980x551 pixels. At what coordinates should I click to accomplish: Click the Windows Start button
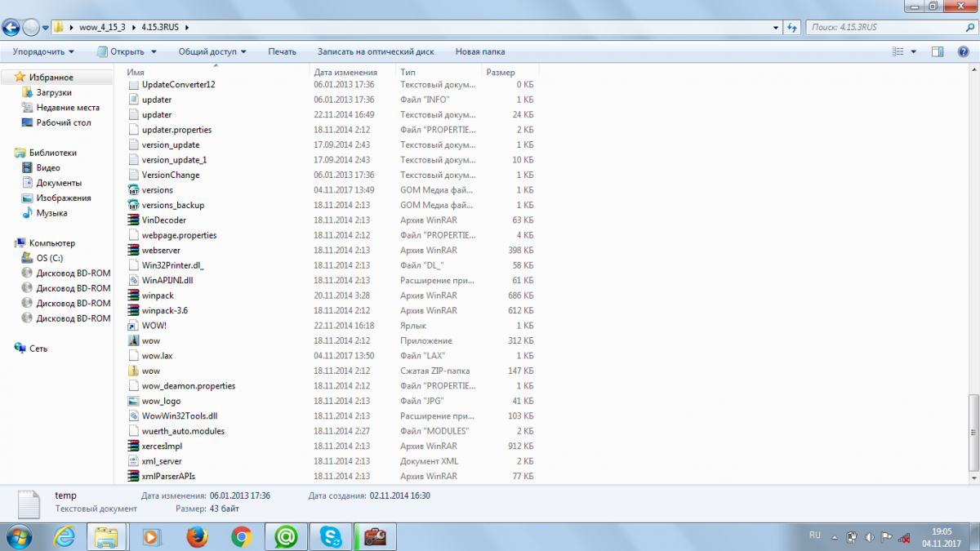18,536
